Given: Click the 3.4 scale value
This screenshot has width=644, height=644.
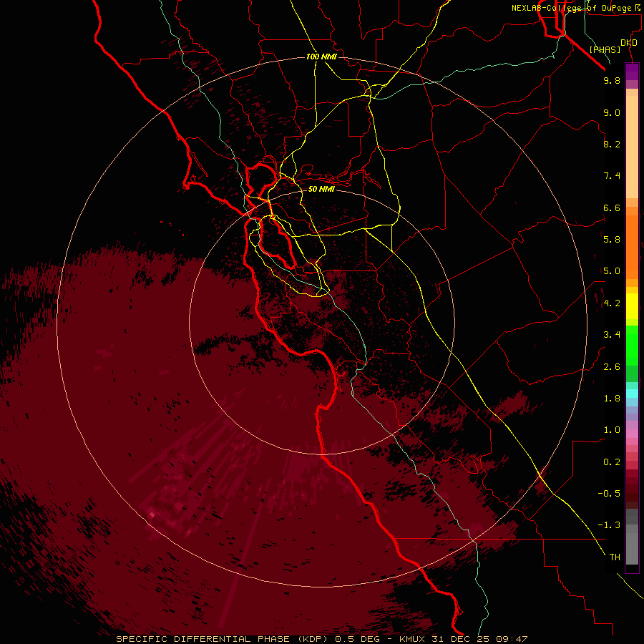Looking at the screenshot, I should pos(612,335).
